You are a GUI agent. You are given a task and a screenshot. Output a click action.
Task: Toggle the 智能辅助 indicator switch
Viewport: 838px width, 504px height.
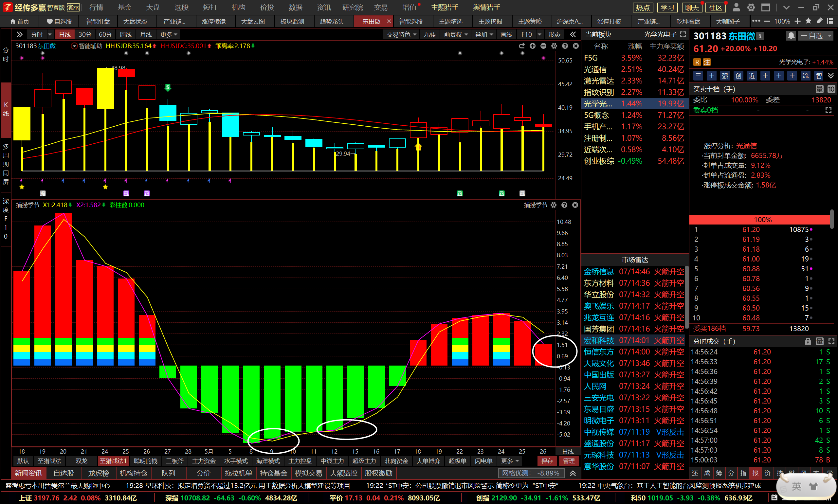(x=74, y=46)
